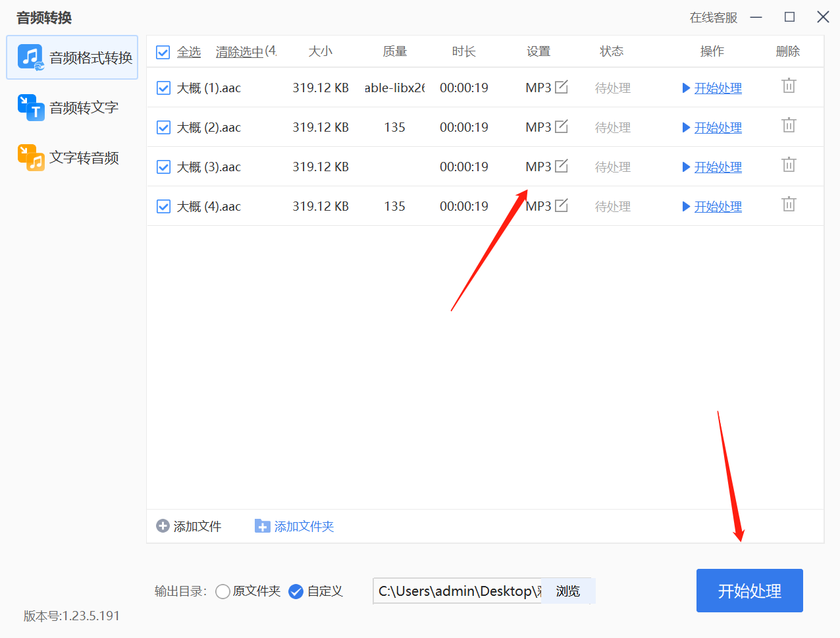Image resolution: width=840 pixels, height=638 pixels.
Task: Uncheck the 大概 (2).aac file
Action: 163,127
